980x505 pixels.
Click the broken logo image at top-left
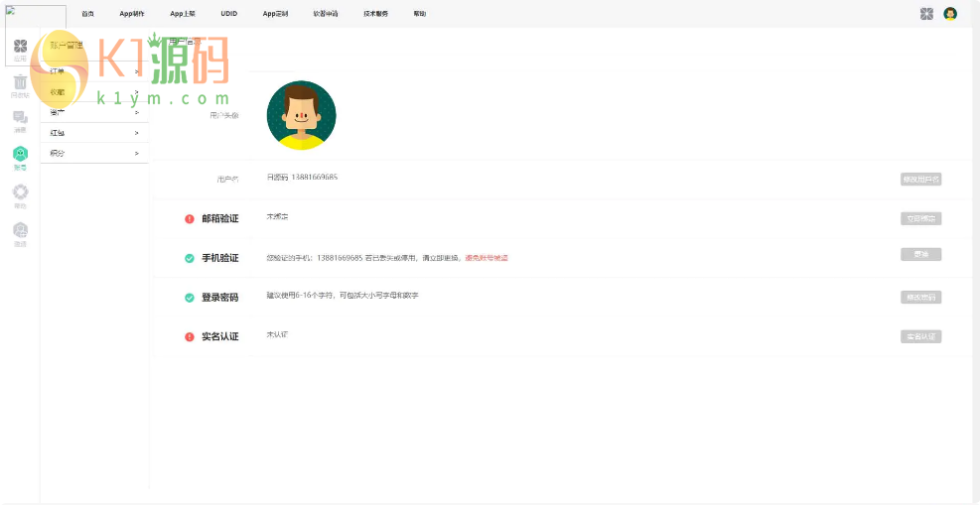tap(36, 36)
